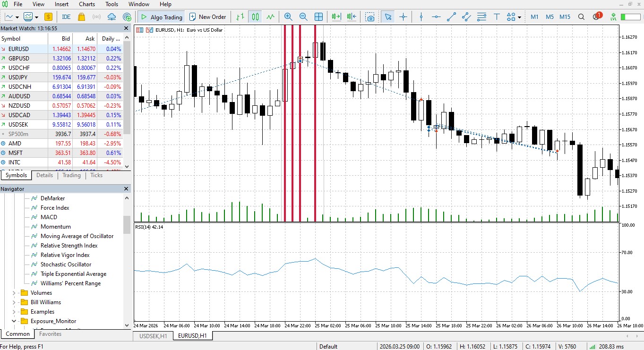644x350 pixels.
Task: Toggle the tiled windows view
Action: [x=319, y=17]
